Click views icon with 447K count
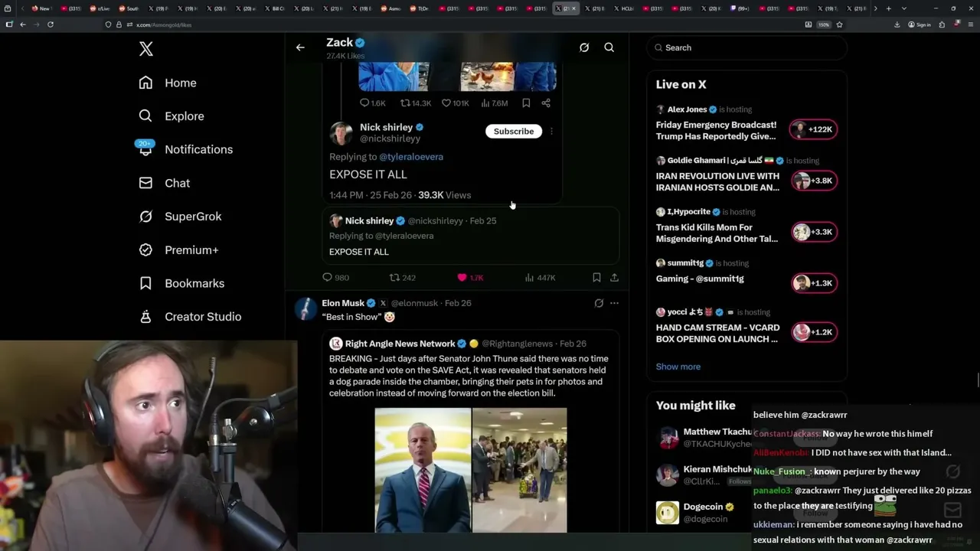 pyautogui.click(x=529, y=277)
